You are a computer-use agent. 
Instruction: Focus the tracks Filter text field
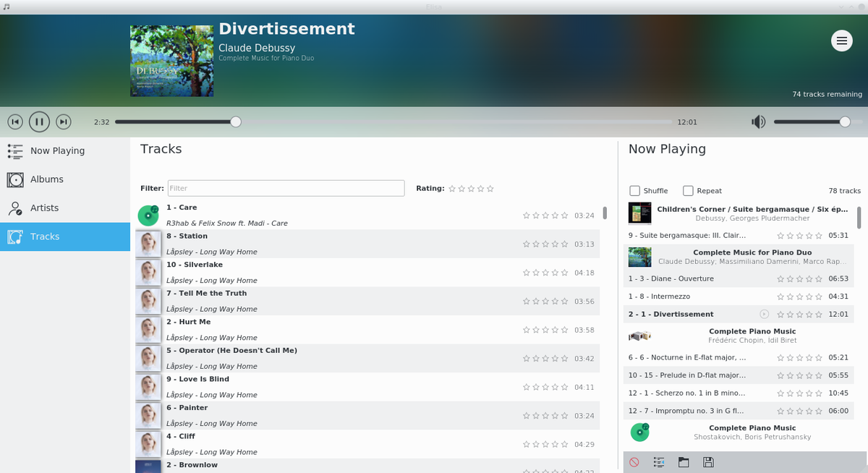(x=286, y=188)
